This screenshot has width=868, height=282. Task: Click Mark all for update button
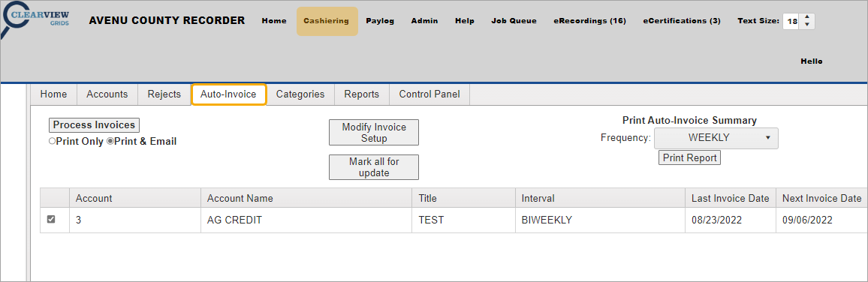point(374,167)
